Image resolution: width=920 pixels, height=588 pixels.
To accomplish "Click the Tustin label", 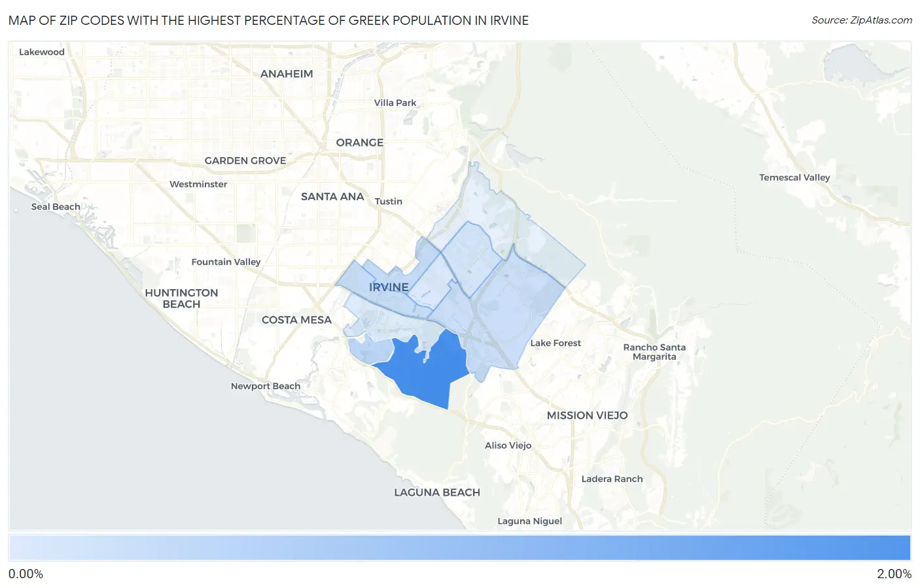I will point(389,201).
